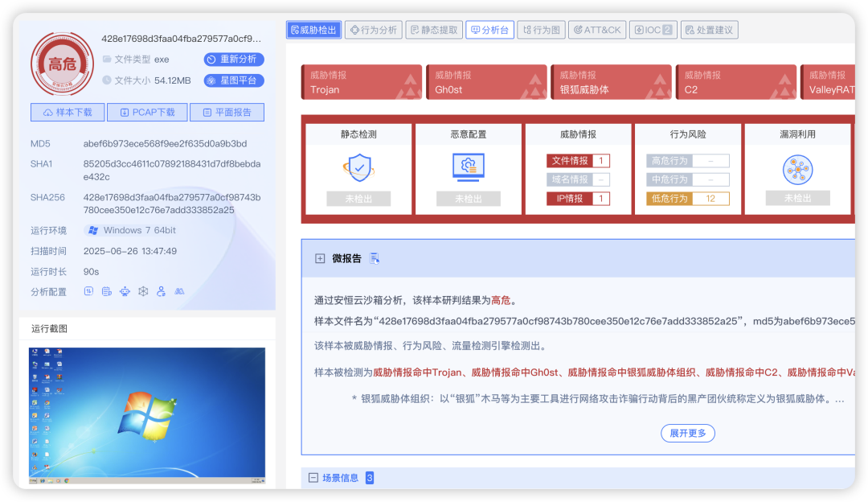The width and height of the screenshot is (868, 502).
Task: Open the ATT&CK tab
Action: click(596, 30)
